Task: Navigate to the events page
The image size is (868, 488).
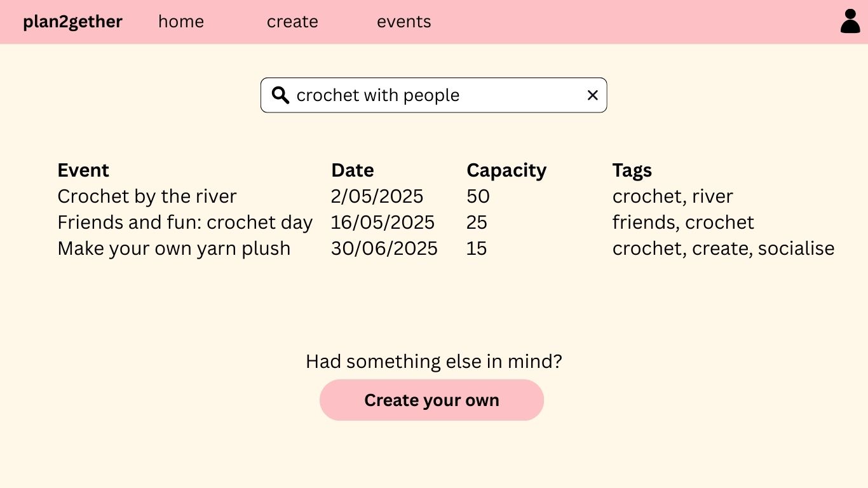Action: (404, 22)
